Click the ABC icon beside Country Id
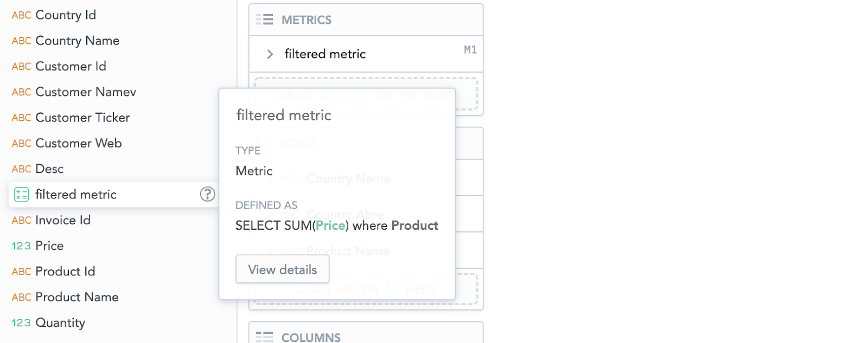868x343 pixels. point(21,15)
